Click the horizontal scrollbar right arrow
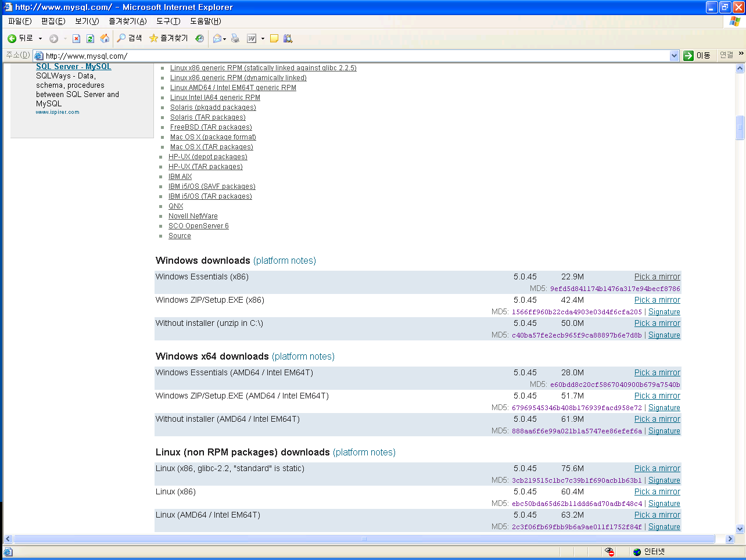Image resolution: width=746 pixels, height=560 pixels. (730, 539)
